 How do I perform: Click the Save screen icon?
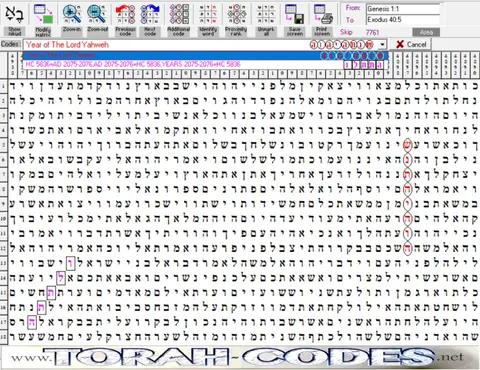coord(295,14)
